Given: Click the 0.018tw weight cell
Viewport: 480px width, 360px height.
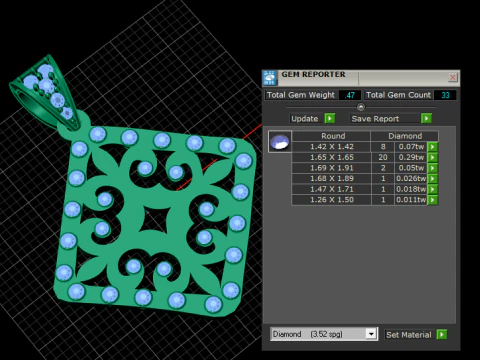Looking at the screenshot, I should [411, 189].
